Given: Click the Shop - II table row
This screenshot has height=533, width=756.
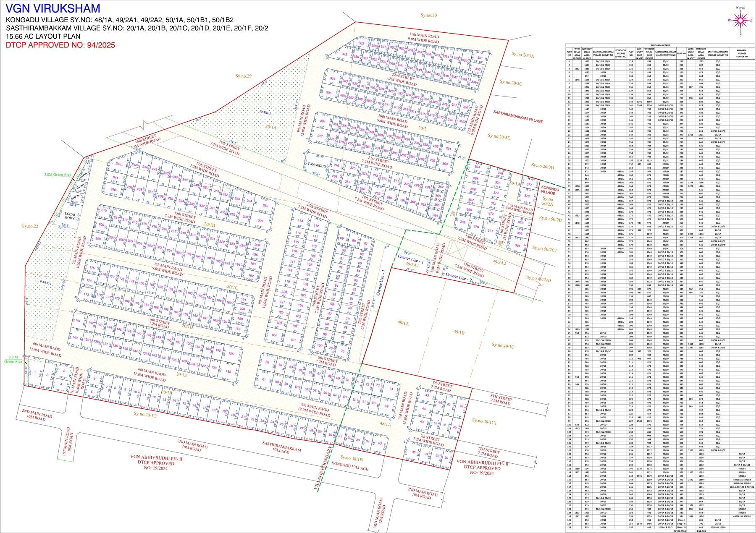Looking at the screenshot, I should tap(716, 523).
